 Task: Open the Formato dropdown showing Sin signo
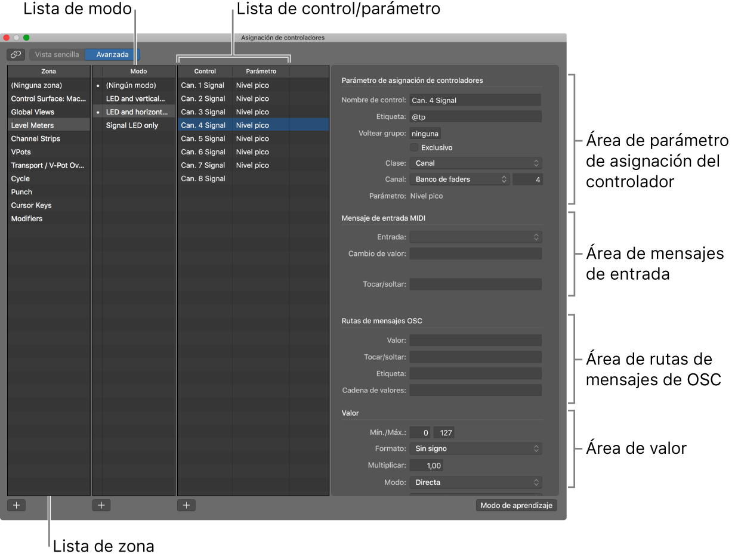click(475, 448)
